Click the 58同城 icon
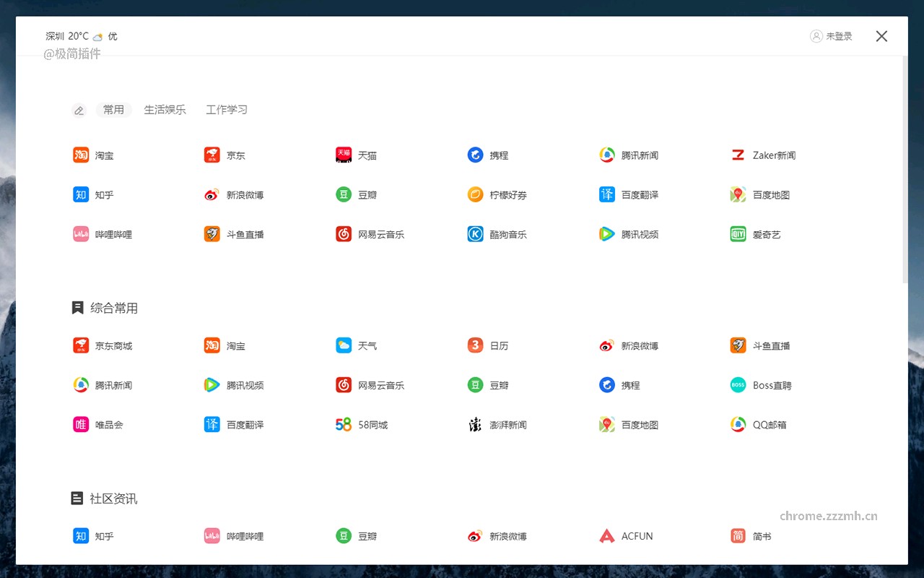The width and height of the screenshot is (924, 578). (344, 425)
